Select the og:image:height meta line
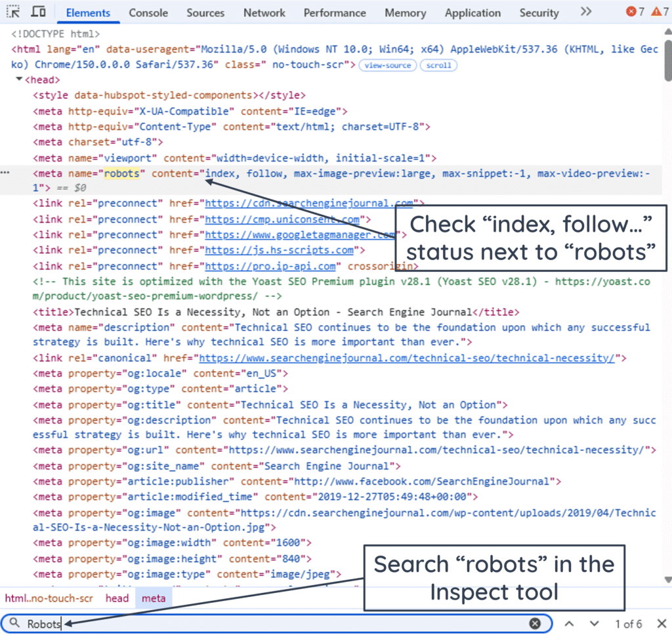 coord(173,559)
